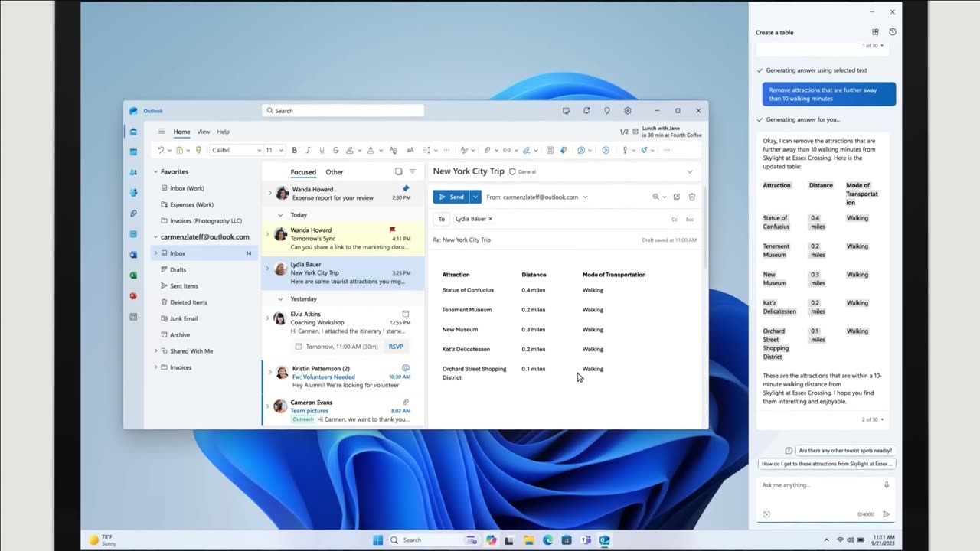
Task: Open the View ribbon tab
Action: 204,132
